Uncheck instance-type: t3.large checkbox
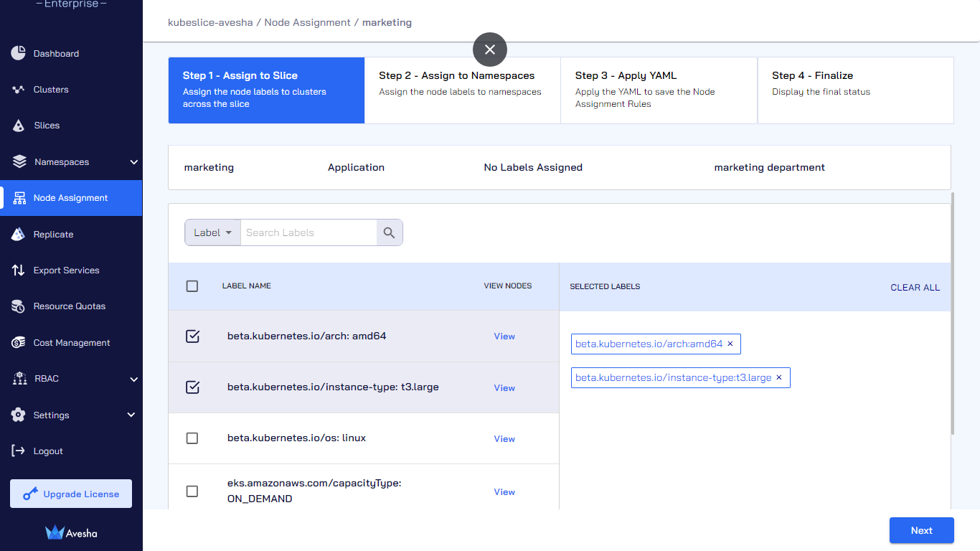The height and width of the screenshot is (551, 980). click(192, 387)
